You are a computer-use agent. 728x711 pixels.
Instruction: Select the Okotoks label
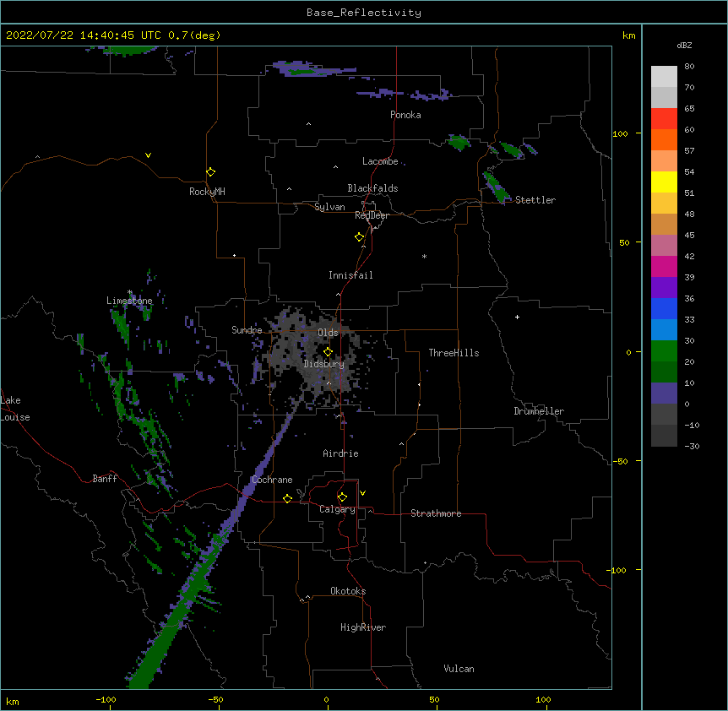coord(348,591)
